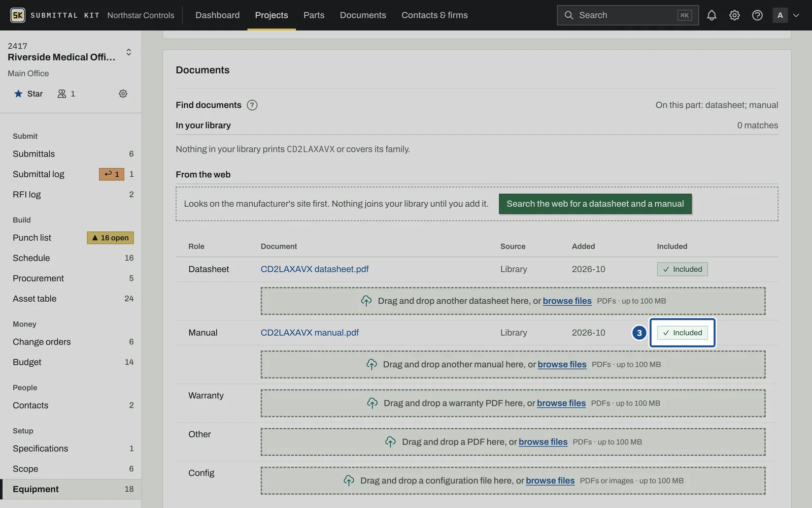812x508 pixels.
Task: Open the help question mark icon
Action: (757, 15)
